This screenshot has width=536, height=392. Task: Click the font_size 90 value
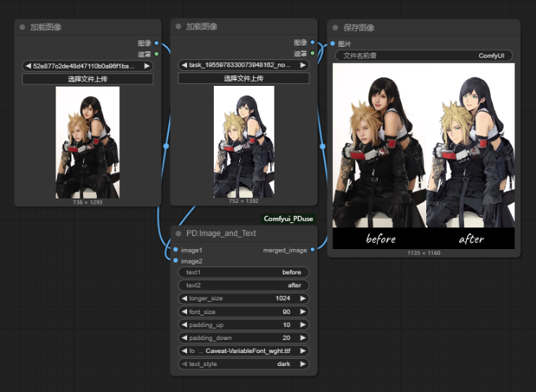coord(287,312)
